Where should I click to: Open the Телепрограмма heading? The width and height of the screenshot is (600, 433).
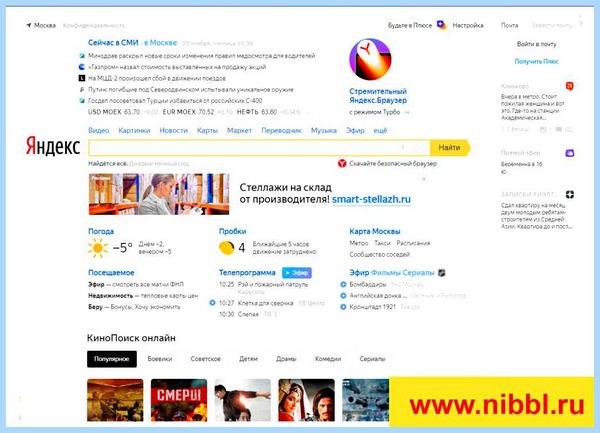click(247, 272)
